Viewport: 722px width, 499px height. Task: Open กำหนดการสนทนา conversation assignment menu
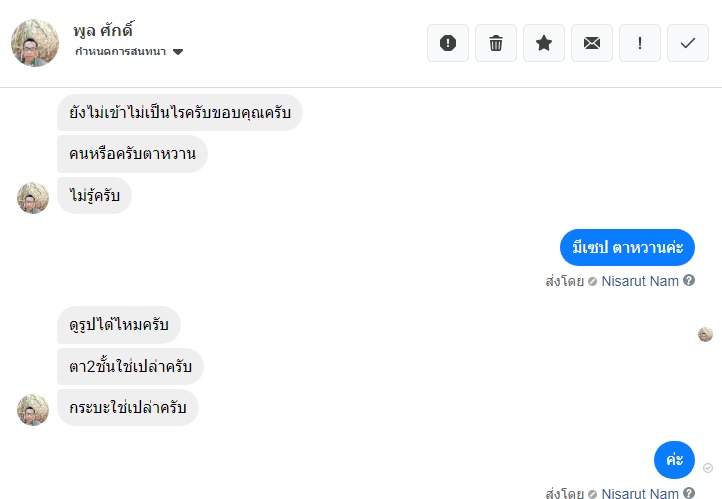tap(129, 52)
